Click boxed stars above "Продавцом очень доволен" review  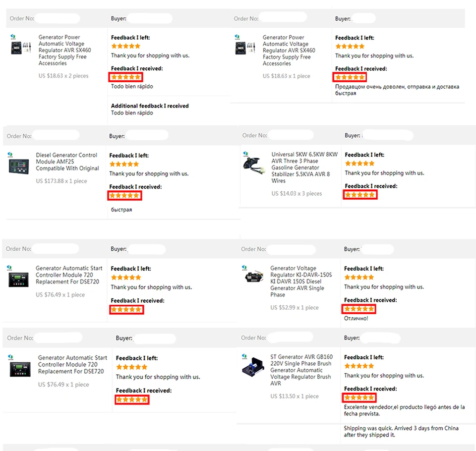[x=350, y=77]
